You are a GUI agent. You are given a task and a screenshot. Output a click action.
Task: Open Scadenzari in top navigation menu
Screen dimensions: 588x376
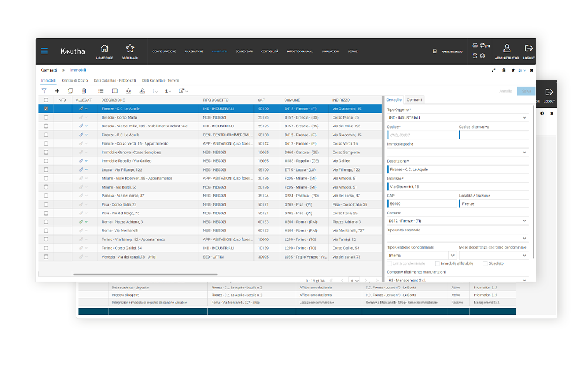point(244,52)
